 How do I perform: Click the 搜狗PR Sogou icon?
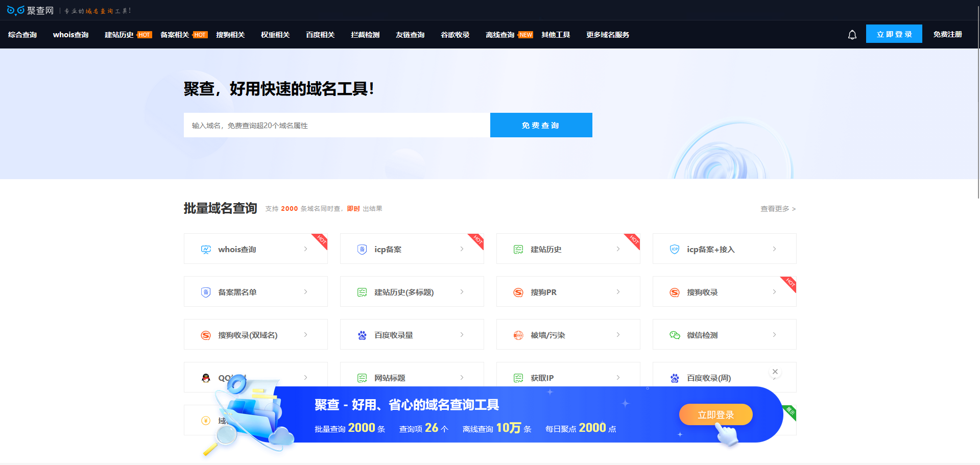[x=518, y=292]
